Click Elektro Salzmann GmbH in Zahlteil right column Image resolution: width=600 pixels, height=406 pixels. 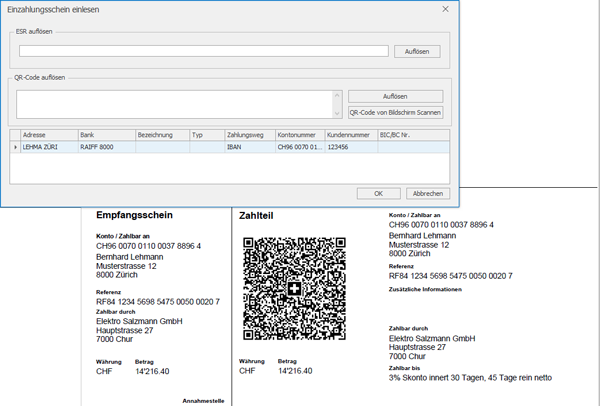pyautogui.click(x=432, y=339)
